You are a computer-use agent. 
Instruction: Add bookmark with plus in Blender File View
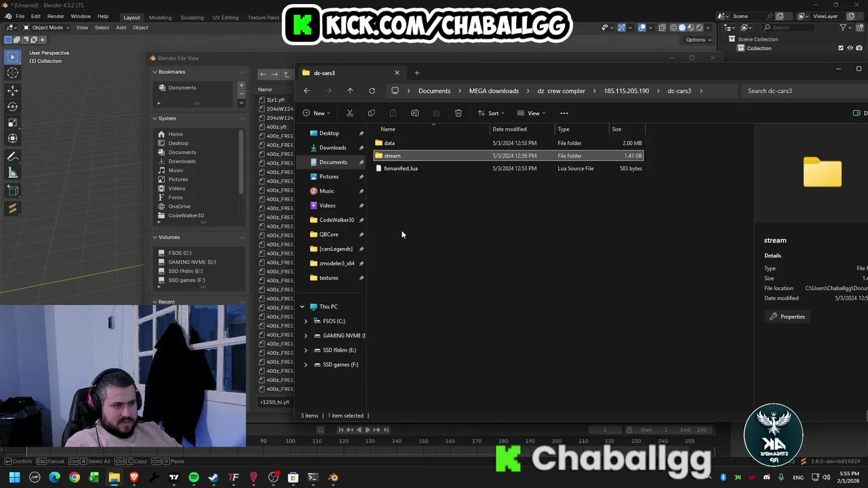[241, 85]
